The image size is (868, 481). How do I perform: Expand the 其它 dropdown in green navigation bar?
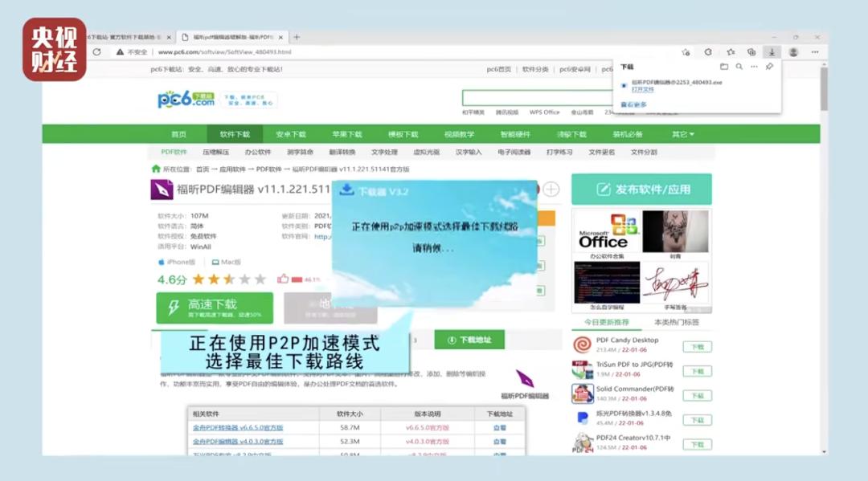click(683, 134)
